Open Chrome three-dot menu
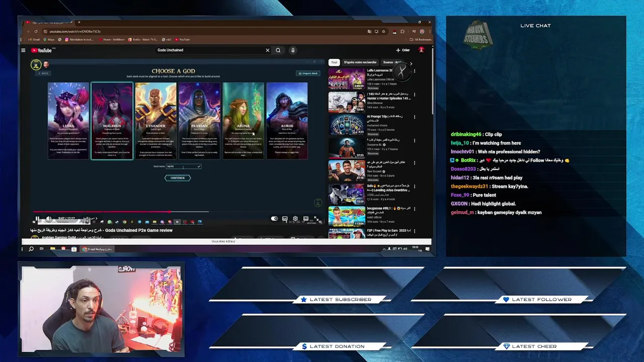 click(429, 31)
